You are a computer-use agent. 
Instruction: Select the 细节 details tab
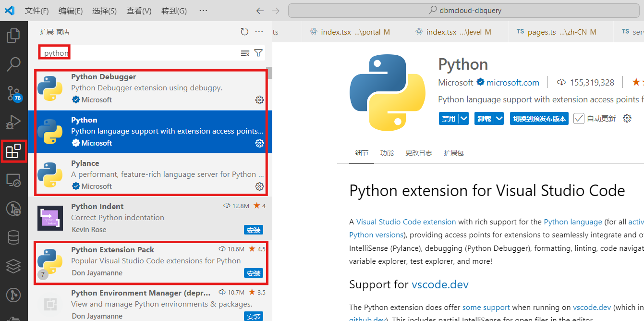tap(362, 153)
